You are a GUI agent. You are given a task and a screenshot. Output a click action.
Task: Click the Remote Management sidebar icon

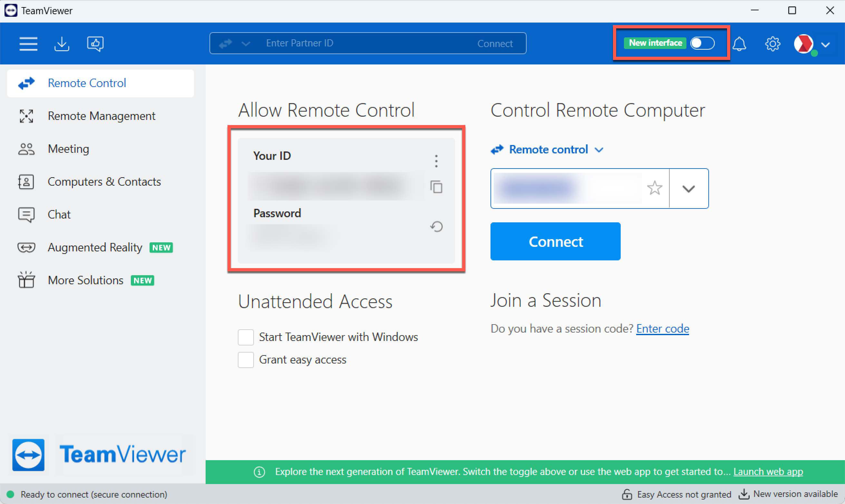pyautogui.click(x=26, y=116)
